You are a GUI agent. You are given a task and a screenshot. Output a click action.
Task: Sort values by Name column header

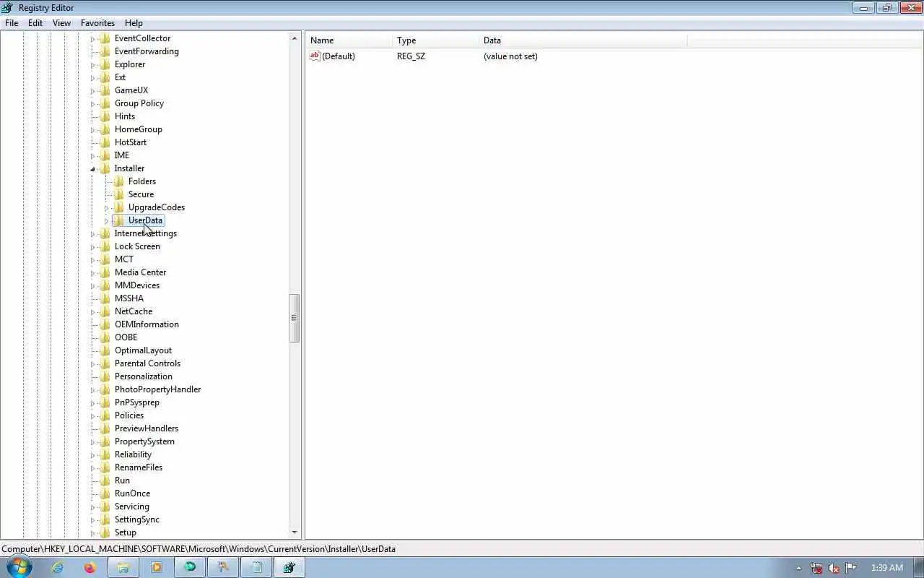tap(349, 40)
